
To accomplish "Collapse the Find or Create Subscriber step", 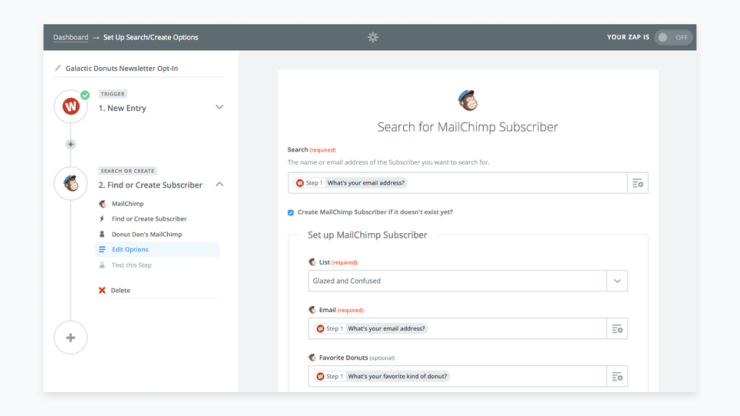I will [x=219, y=184].
